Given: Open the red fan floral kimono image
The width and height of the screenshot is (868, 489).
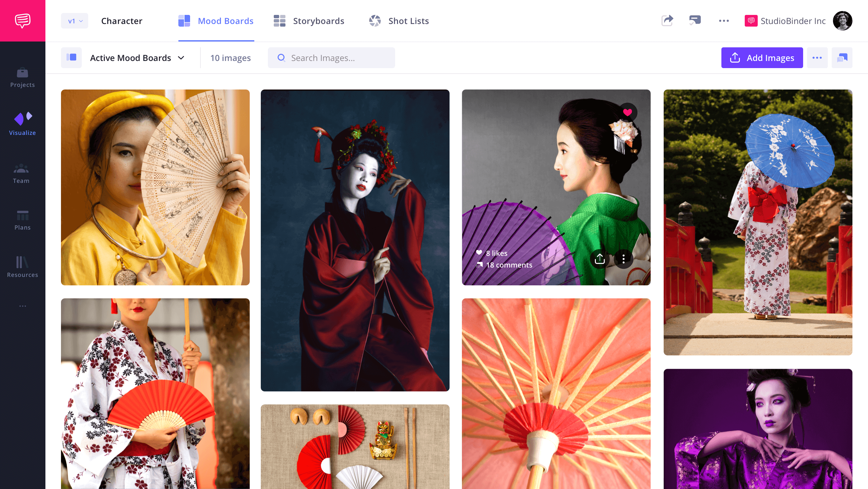Looking at the screenshot, I should [x=155, y=393].
